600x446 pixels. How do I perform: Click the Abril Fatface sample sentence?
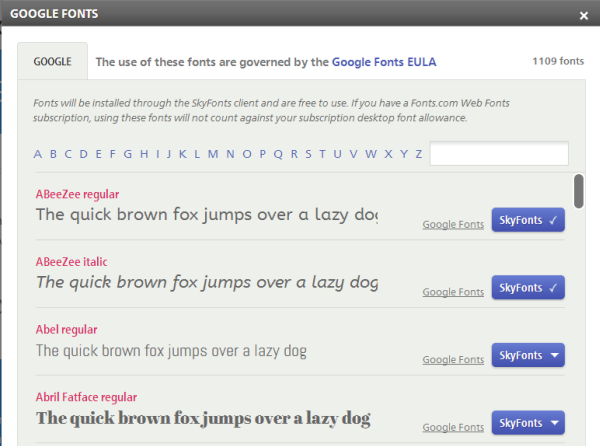pos(203,418)
